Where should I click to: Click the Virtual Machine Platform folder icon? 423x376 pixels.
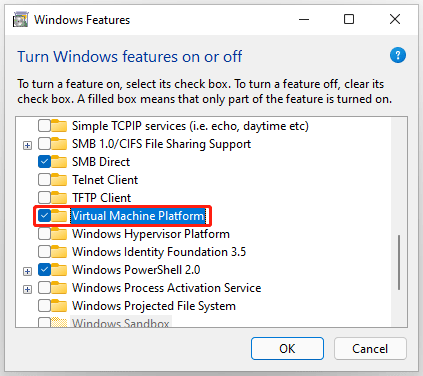click(x=59, y=216)
